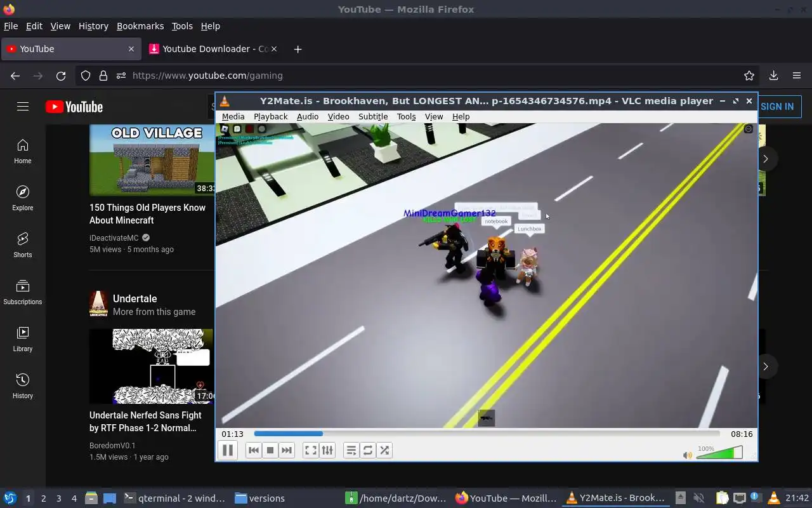The height and width of the screenshot is (508, 812).
Task: Open YouTube Subscriptions in sidebar
Action: 23,292
